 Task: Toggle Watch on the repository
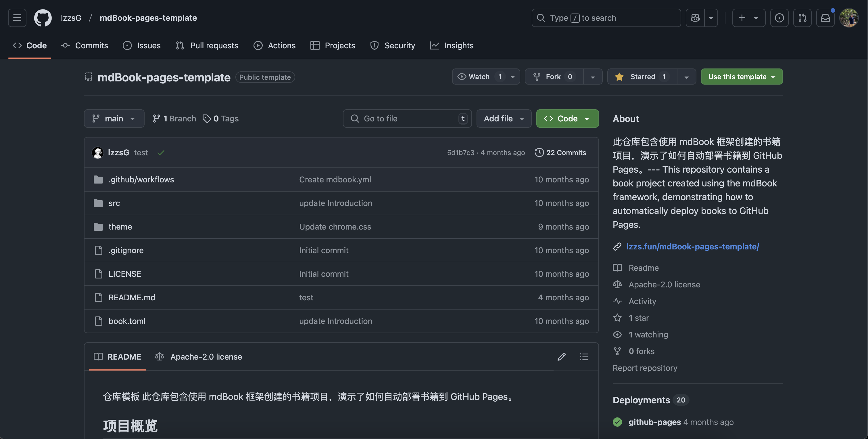click(479, 77)
